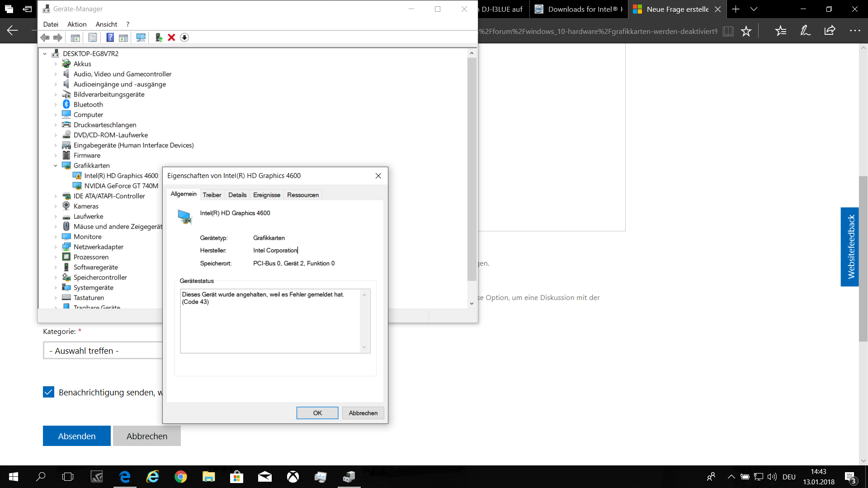Open the Action Center notifications icon

850,477
